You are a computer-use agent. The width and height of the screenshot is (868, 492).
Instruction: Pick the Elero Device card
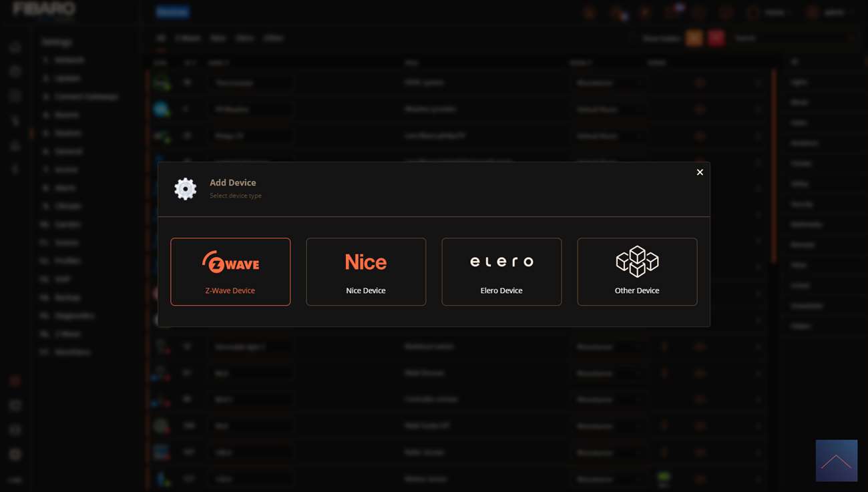point(501,272)
